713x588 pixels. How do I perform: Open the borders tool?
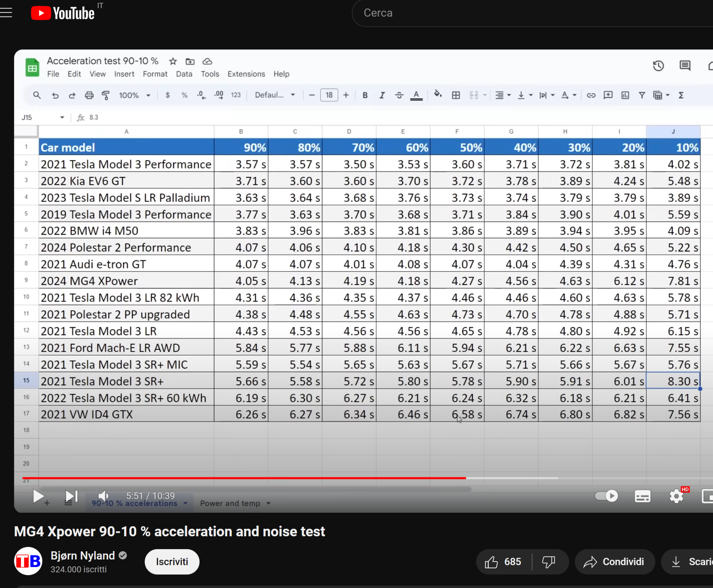pyautogui.click(x=456, y=95)
